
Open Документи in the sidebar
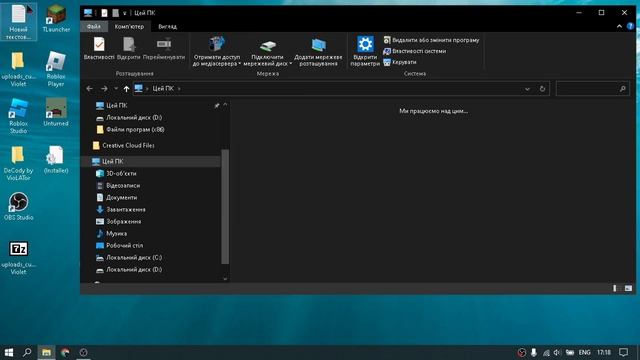[117, 198]
